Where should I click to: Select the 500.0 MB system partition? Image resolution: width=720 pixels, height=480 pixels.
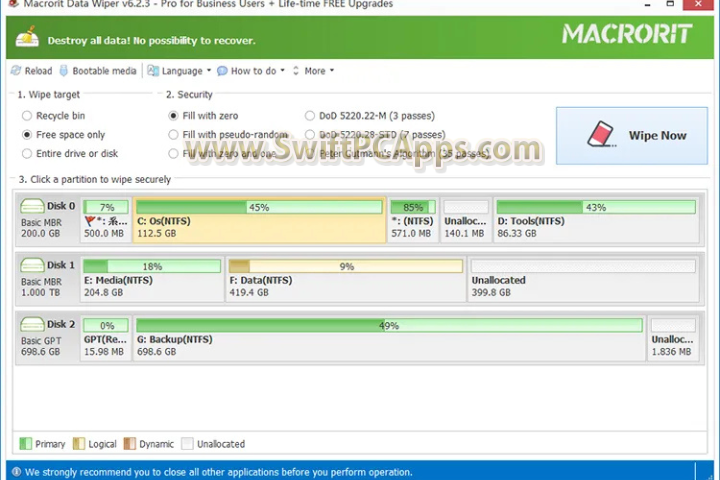(106, 220)
